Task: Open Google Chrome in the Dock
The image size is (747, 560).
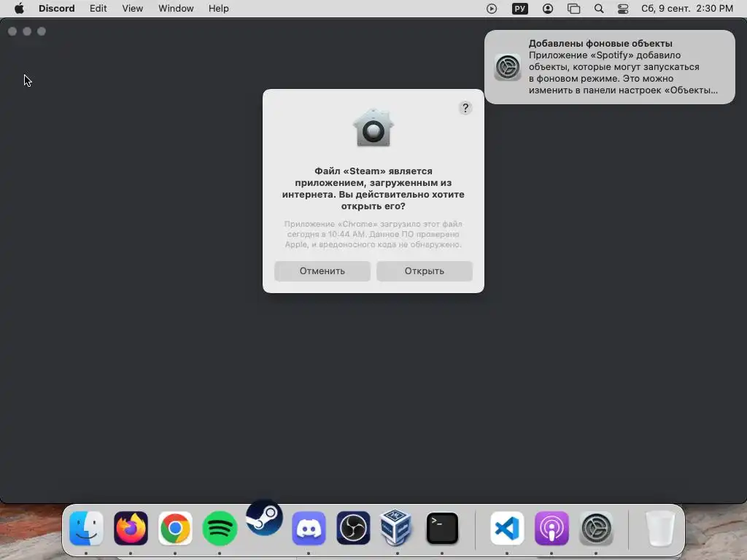Action: 175,528
